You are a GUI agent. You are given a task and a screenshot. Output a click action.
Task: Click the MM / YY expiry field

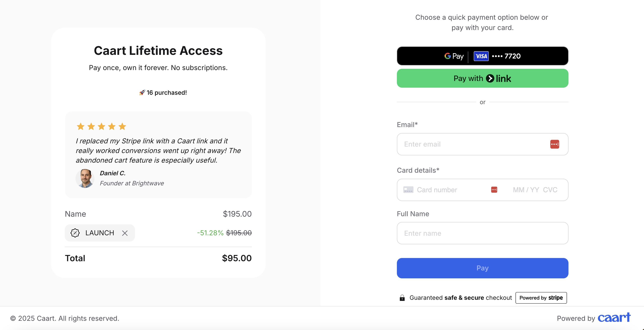526,190
